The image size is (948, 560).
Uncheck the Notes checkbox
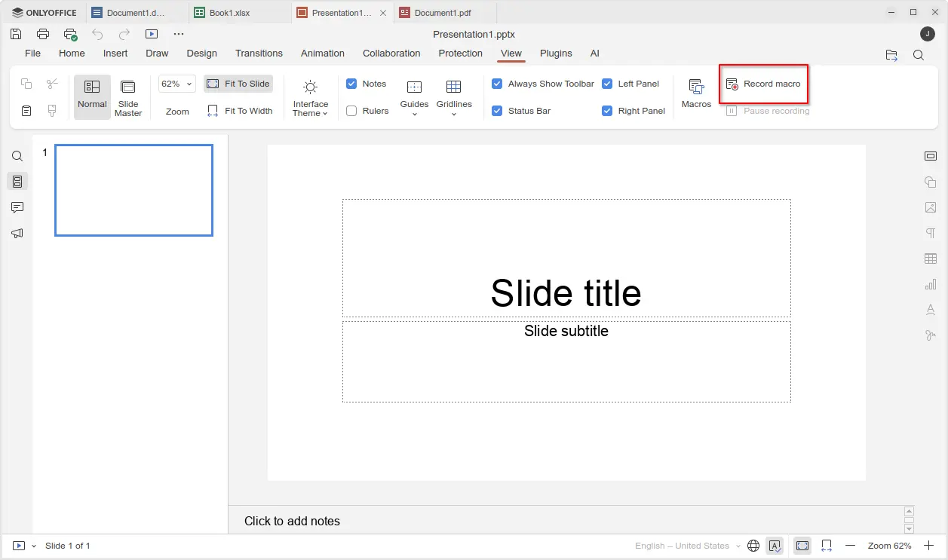click(351, 84)
